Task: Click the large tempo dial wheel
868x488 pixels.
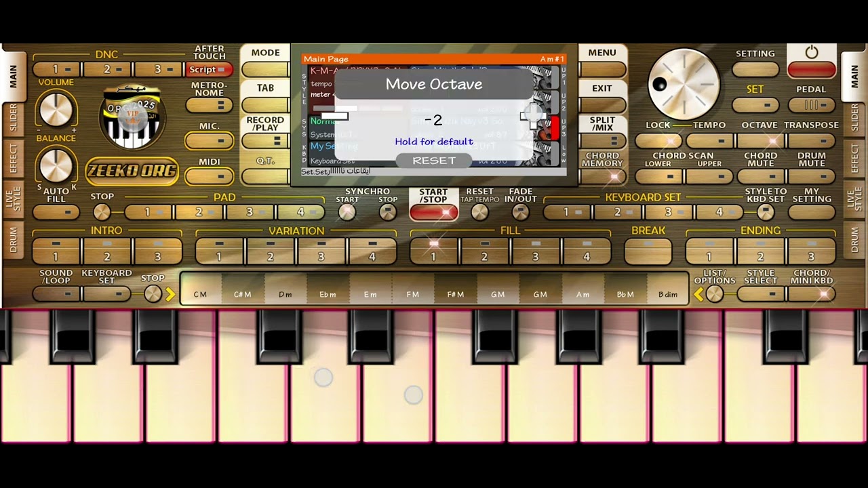Action: (684, 85)
